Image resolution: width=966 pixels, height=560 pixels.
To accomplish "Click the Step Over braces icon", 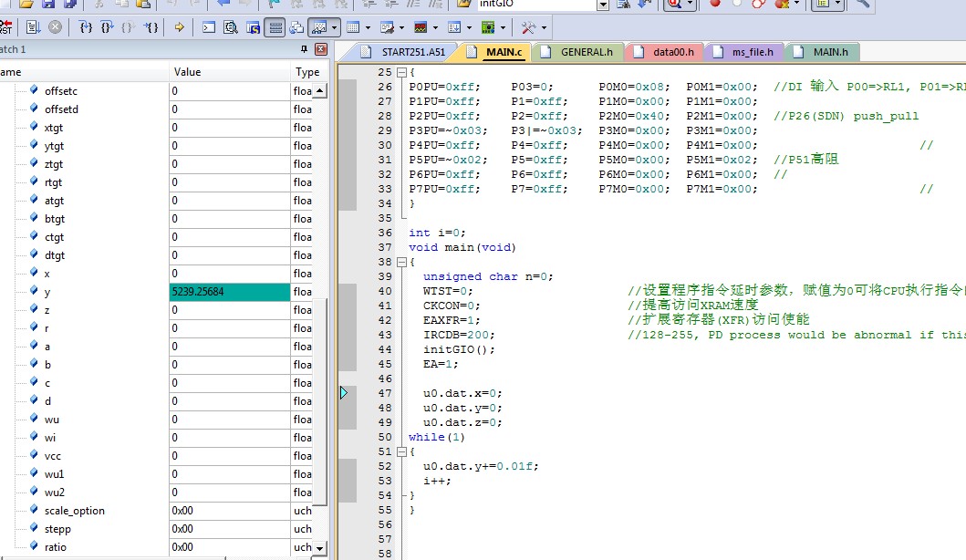I will (x=107, y=27).
